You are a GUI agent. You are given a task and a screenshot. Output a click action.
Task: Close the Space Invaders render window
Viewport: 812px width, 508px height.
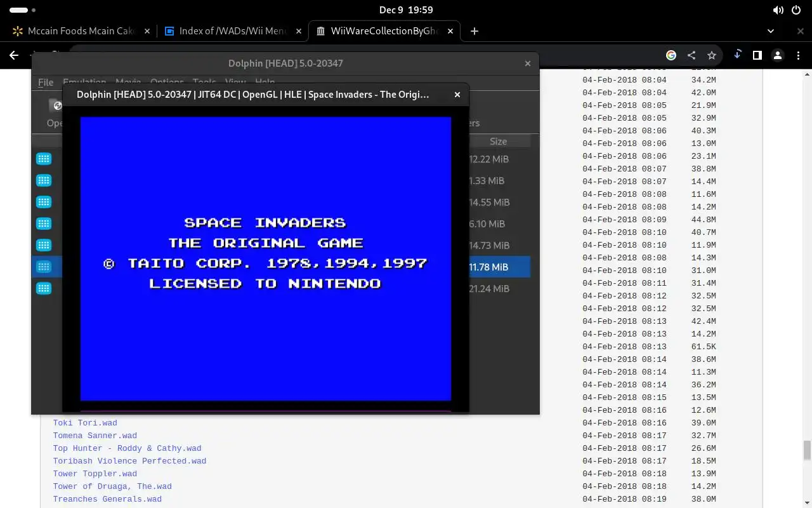(457, 95)
